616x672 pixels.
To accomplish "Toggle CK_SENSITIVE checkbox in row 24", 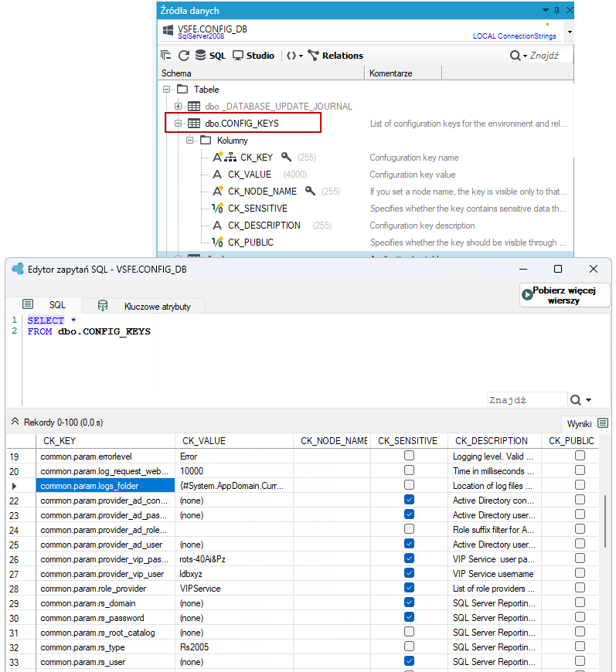I will click(409, 529).
